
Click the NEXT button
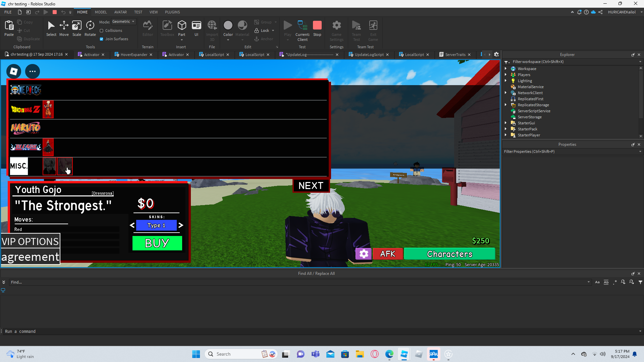(x=311, y=186)
